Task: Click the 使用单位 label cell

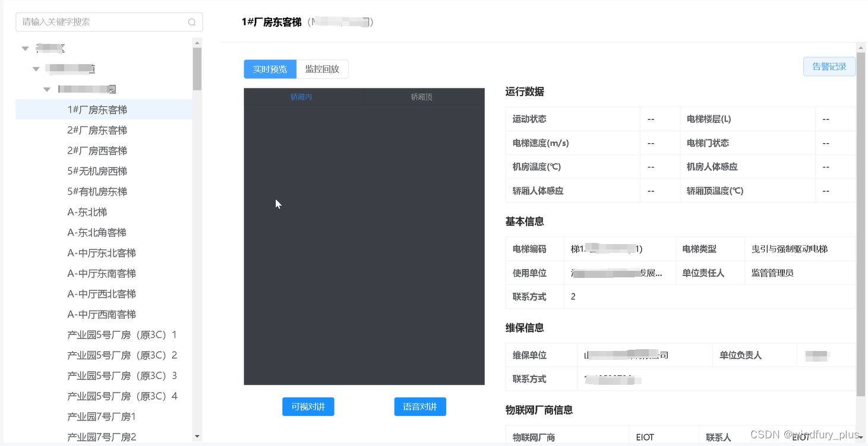Action: click(x=535, y=273)
